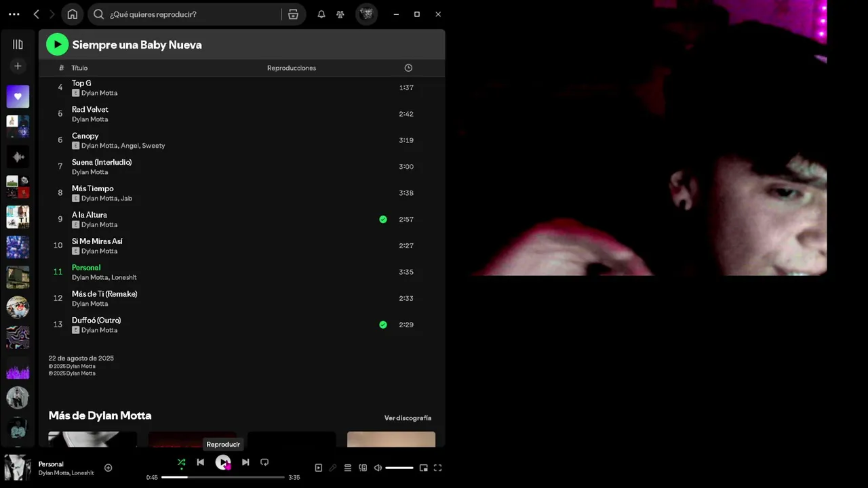This screenshot has width=868, height=488.
Task: Sort by duration clock icon
Action: click(408, 68)
